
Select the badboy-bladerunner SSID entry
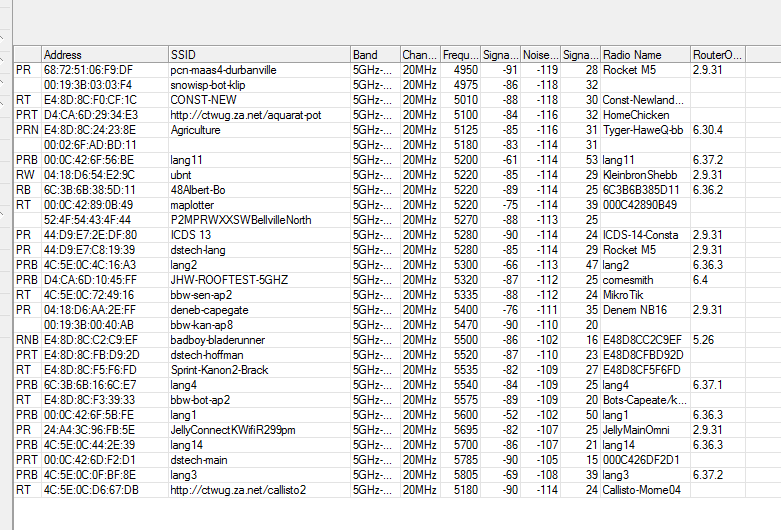click(x=217, y=340)
